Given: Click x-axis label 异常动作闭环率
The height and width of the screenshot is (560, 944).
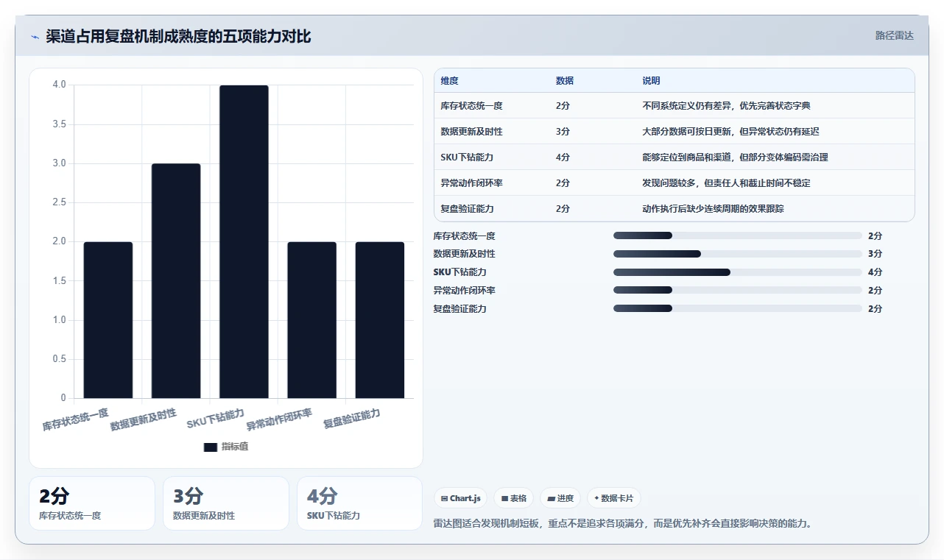Looking at the screenshot, I should tap(279, 419).
